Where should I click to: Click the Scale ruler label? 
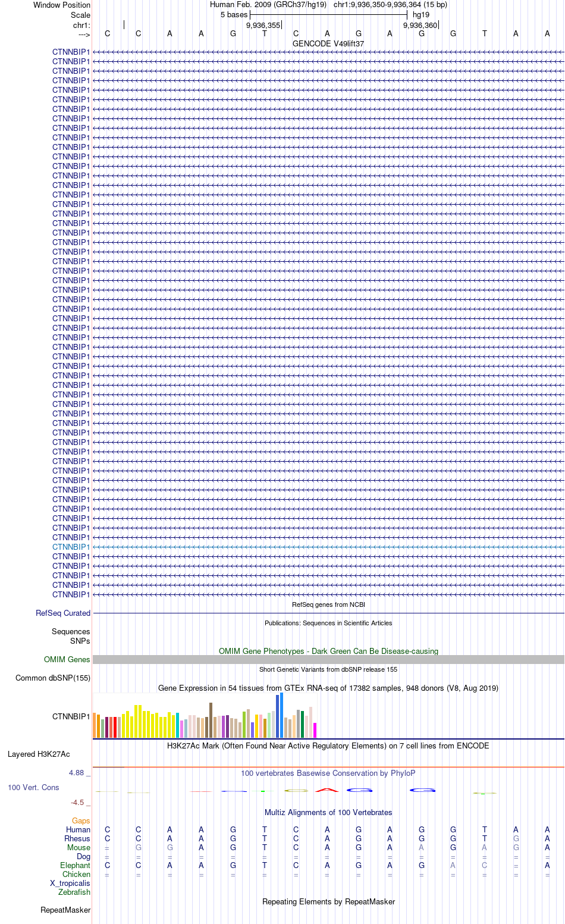point(81,15)
